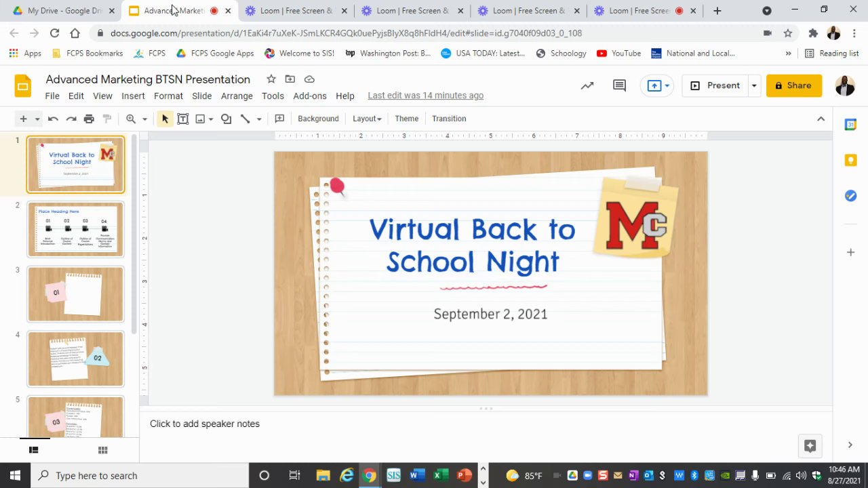
Task: Click the Undo arrow in toolbar
Action: tap(53, 119)
